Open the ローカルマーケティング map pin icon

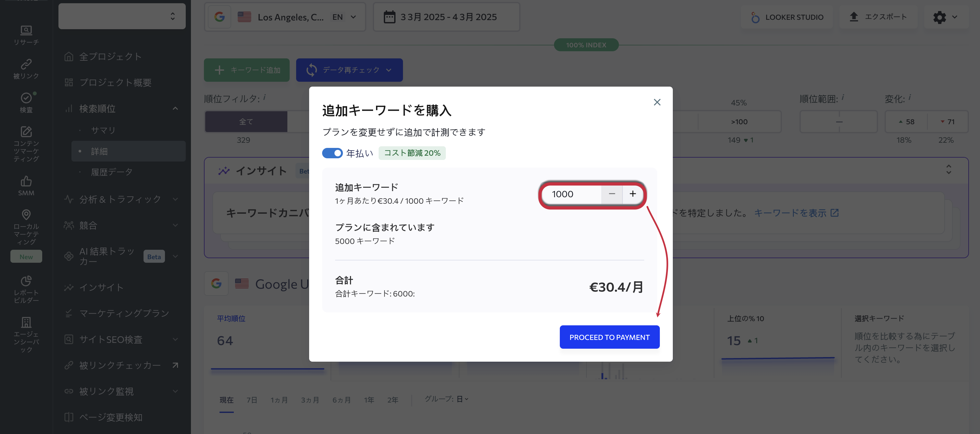click(26, 215)
